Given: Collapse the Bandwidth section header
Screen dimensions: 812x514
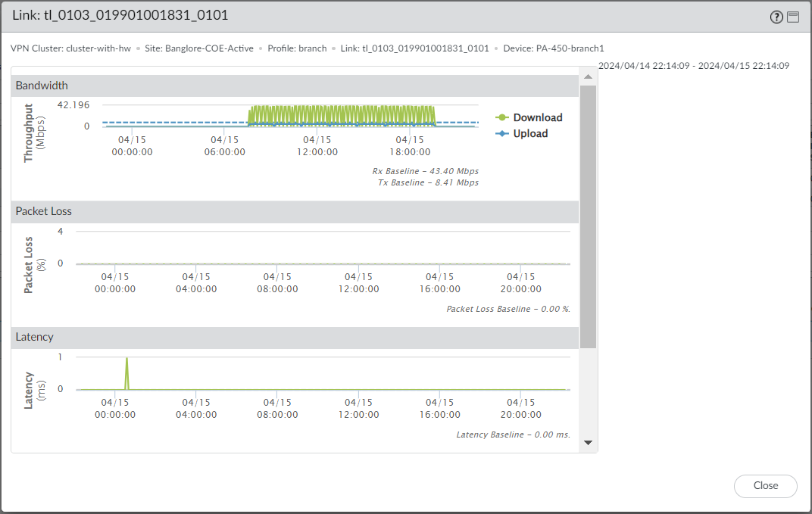Looking at the screenshot, I should coord(295,86).
